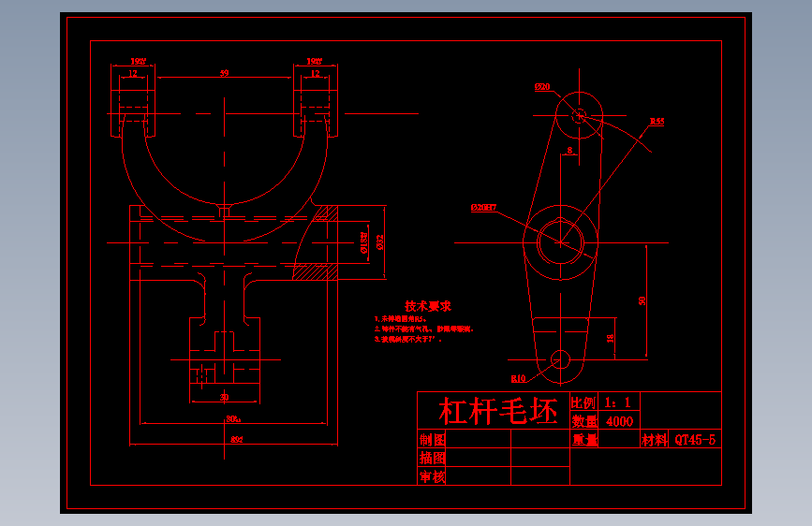The width and height of the screenshot is (812, 526).
Task: Click the QT45-5 material value
Action: pyautogui.click(x=695, y=440)
